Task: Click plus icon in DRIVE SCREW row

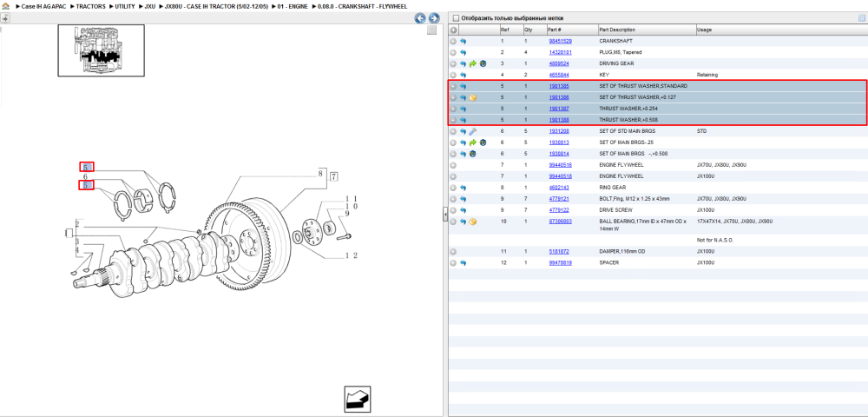Action: point(453,210)
